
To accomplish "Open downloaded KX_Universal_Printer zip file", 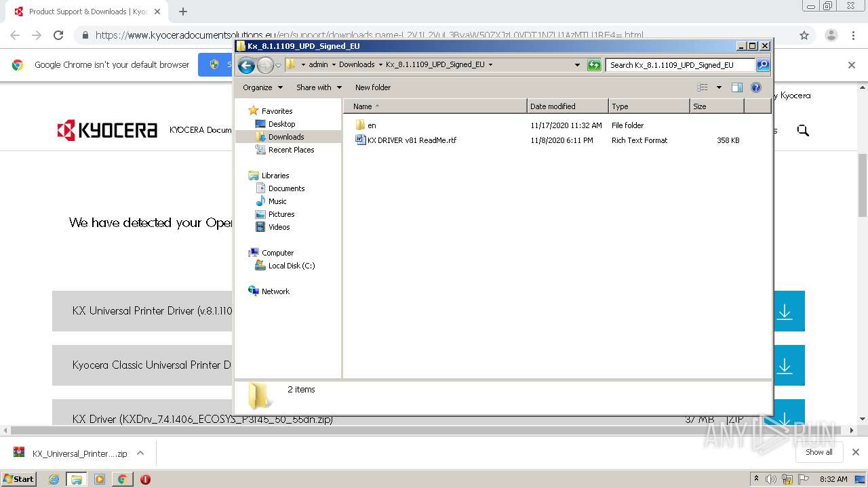I will coord(71,453).
